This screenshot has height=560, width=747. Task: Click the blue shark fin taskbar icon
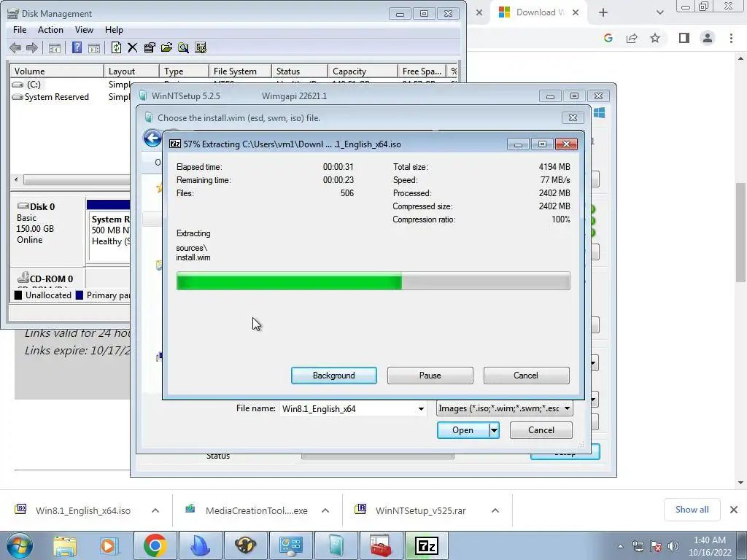click(x=200, y=545)
